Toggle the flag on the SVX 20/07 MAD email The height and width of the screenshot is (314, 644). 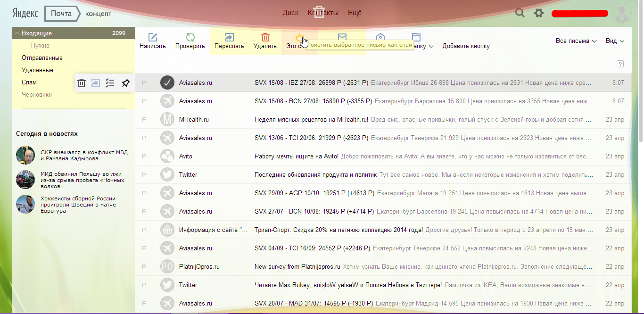[x=144, y=303]
